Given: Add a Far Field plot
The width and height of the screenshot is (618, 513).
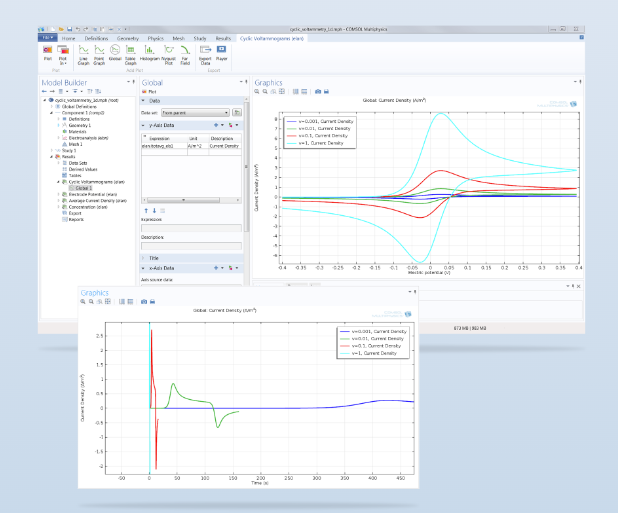Looking at the screenshot, I should point(185,55).
